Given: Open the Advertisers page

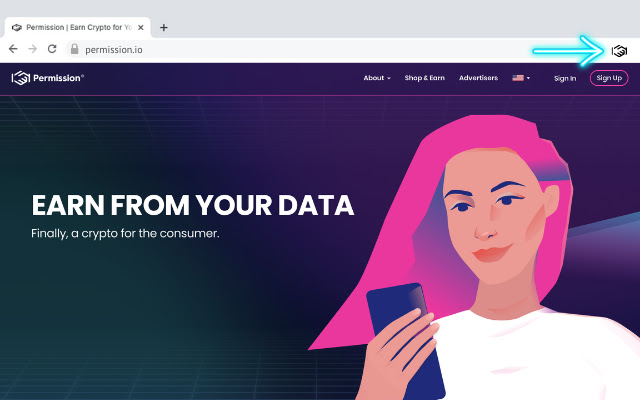Looking at the screenshot, I should 478,78.
